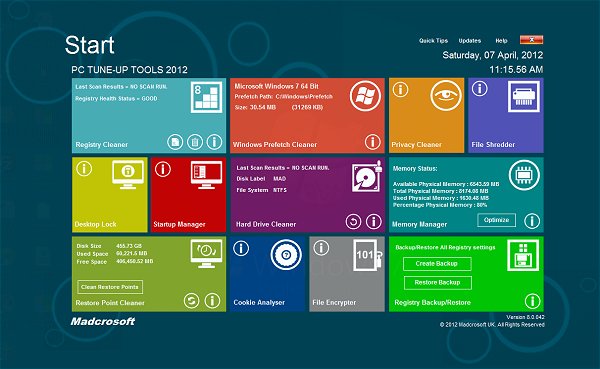The height and width of the screenshot is (369, 600).
Task: Click the Create Backup button
Action: coord(437,264)
